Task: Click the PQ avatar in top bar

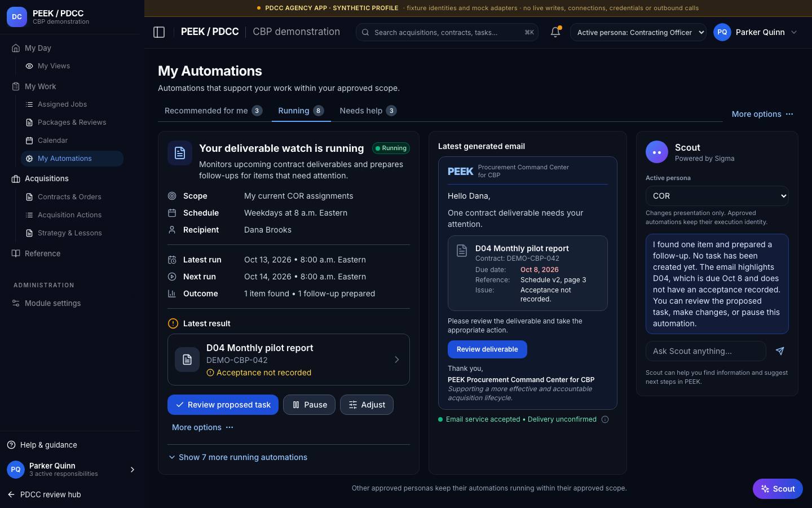Action: tap(722, 32)
